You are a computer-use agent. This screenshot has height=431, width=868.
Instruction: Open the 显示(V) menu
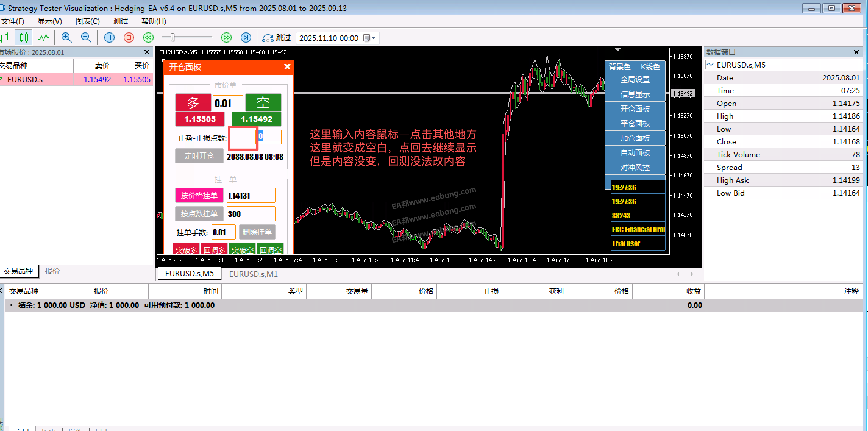click(x=50, y=21)
